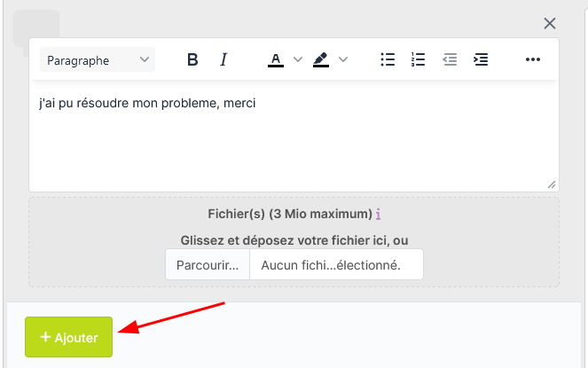
Task: Click the editor's bottom-right resize handle
Action: pos(552,184)
